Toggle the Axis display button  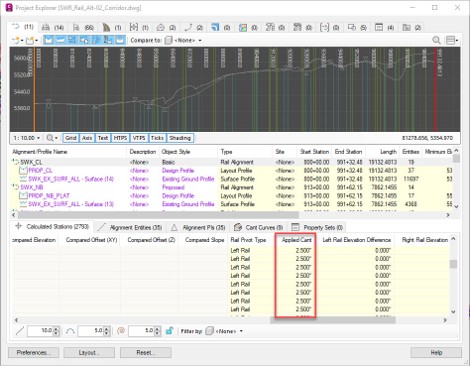coord(87,138)
